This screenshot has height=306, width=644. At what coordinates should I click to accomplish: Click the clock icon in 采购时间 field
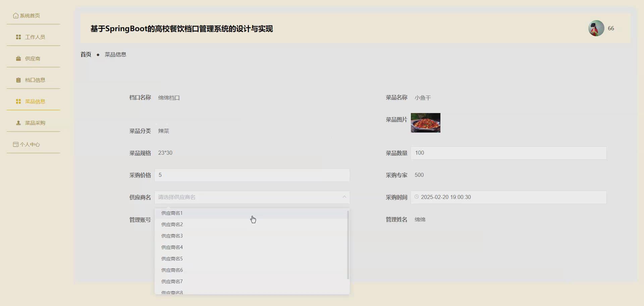(x=417, y=197)
